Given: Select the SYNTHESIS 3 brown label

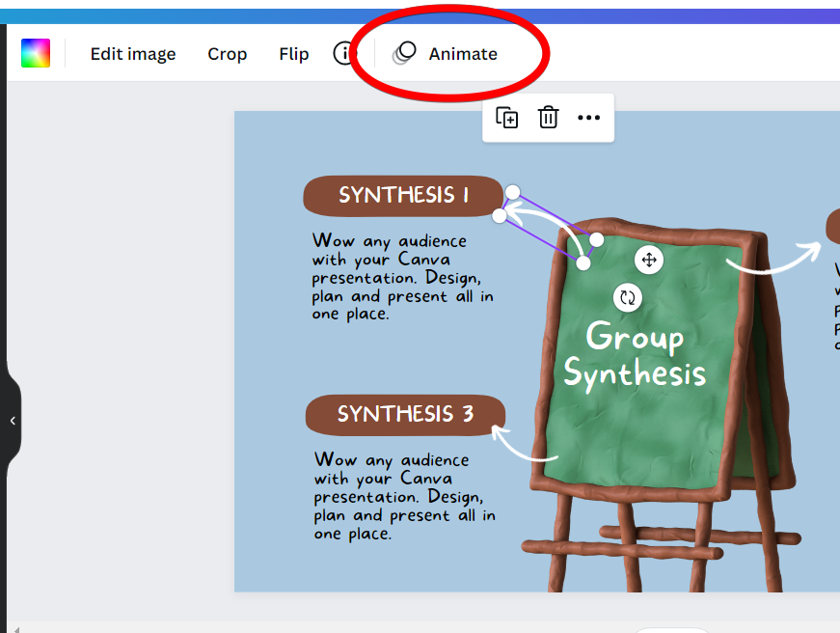Looking at the screenshot, I should coord(405,415).
